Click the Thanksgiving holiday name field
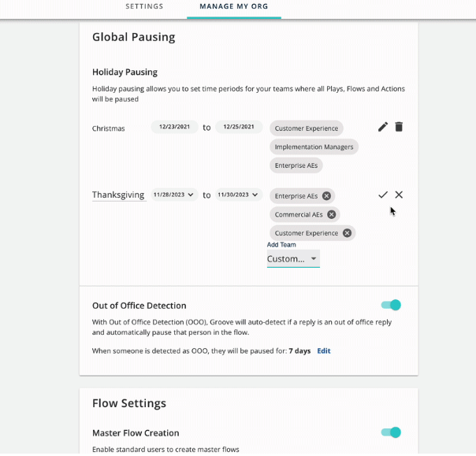This screenshot has height=456, width=476. [x=119, y=195]
